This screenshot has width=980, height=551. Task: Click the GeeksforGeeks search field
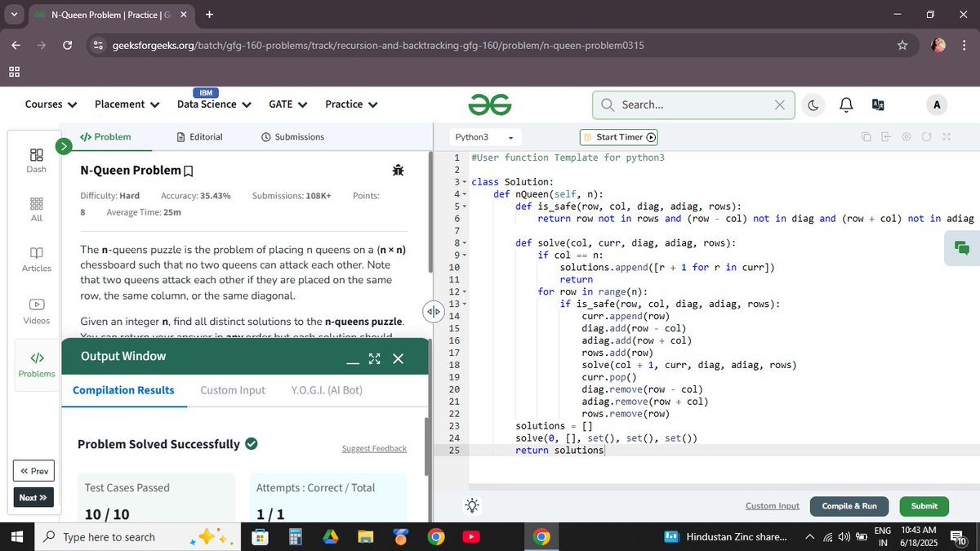(694, 104)
